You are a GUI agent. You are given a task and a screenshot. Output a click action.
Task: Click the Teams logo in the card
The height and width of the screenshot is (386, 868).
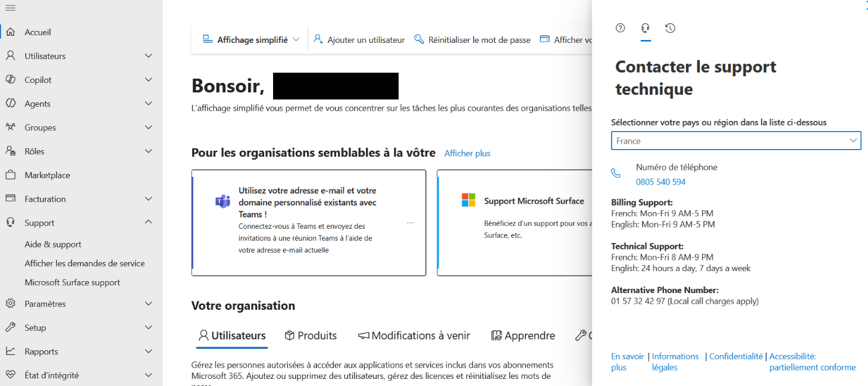223,201
